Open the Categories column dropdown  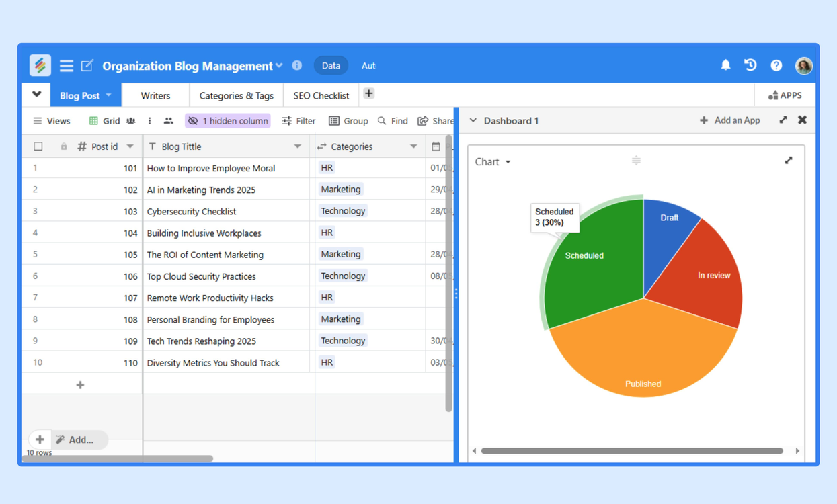(413, 146)
